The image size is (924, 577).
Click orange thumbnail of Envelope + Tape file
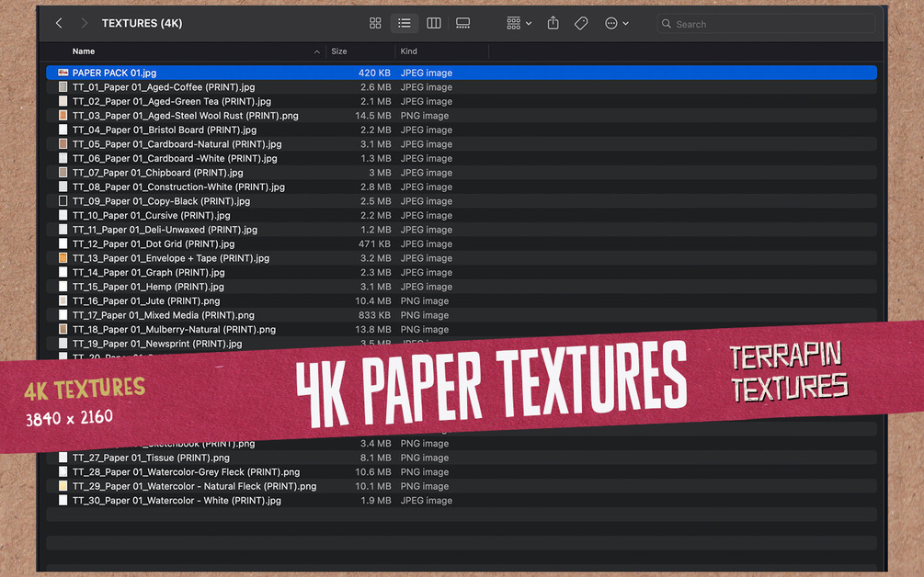(63, 258)
